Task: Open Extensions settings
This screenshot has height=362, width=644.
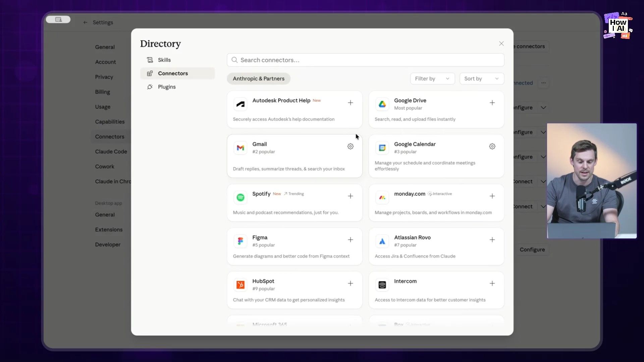Action: click(x=109, y=230)
